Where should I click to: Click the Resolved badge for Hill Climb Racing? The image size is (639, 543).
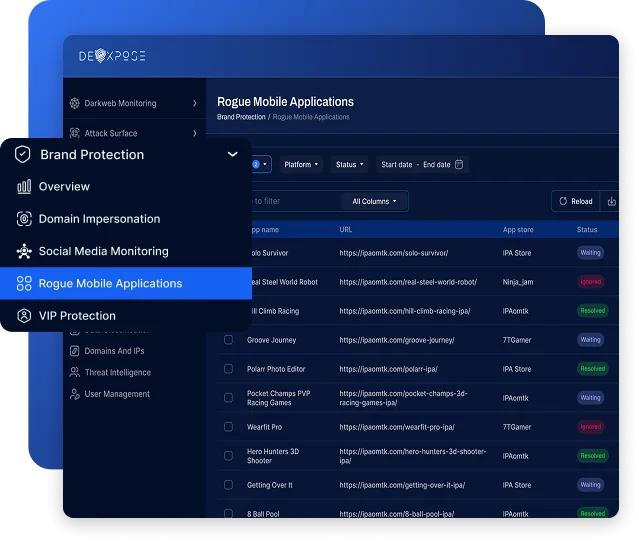click(x=593, y=311)
